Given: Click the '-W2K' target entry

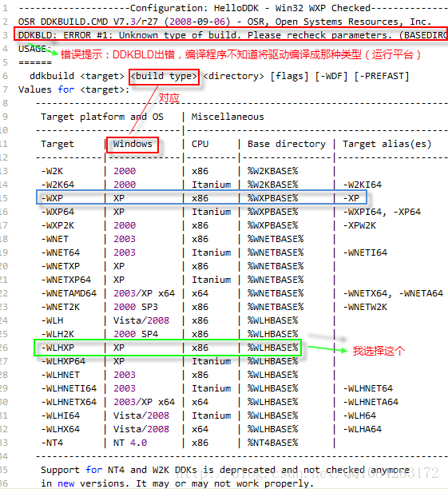Looking at the screenshot, I should pos(52,171).
